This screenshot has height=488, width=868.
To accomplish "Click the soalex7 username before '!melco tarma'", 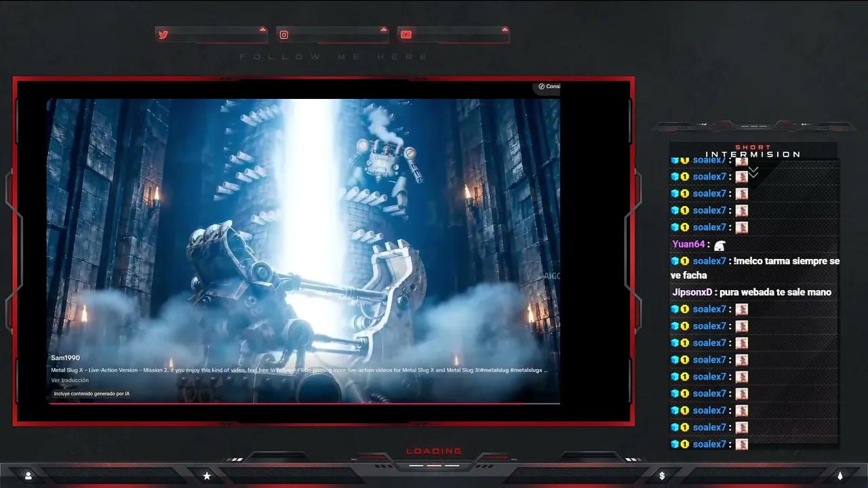I will pos(709,261).
